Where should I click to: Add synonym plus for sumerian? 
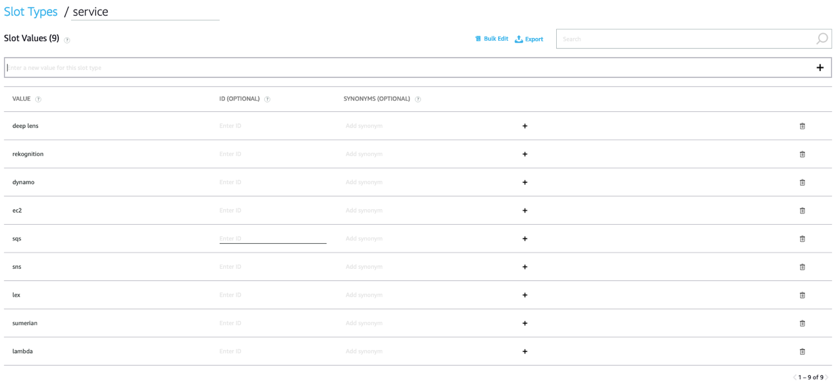[525, 323]
